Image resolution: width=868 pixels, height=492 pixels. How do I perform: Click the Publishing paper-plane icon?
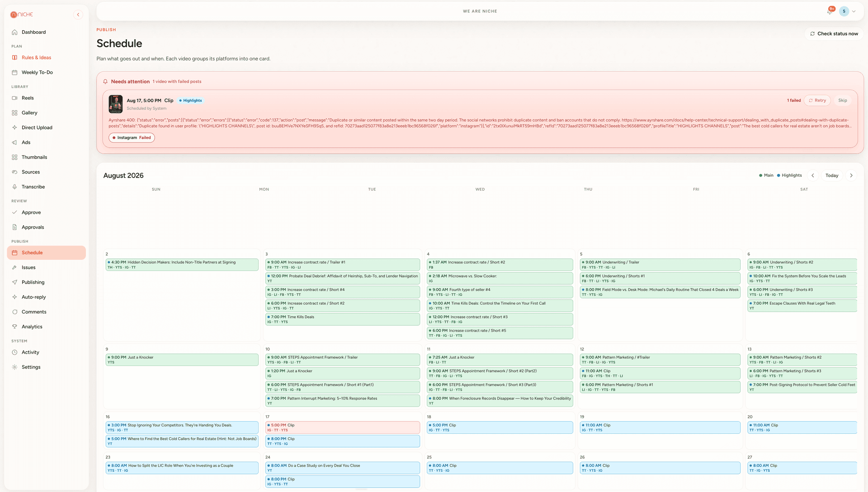[14, 282]
